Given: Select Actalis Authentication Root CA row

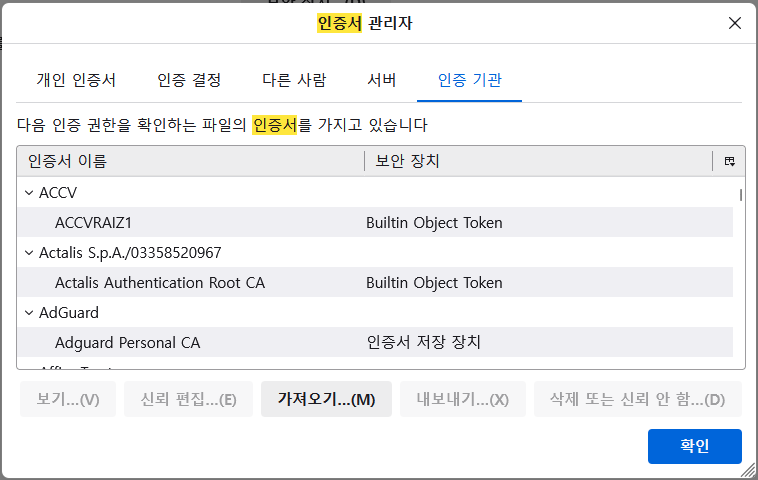Looking at the screenshot, I should click(x=375, y=283).
